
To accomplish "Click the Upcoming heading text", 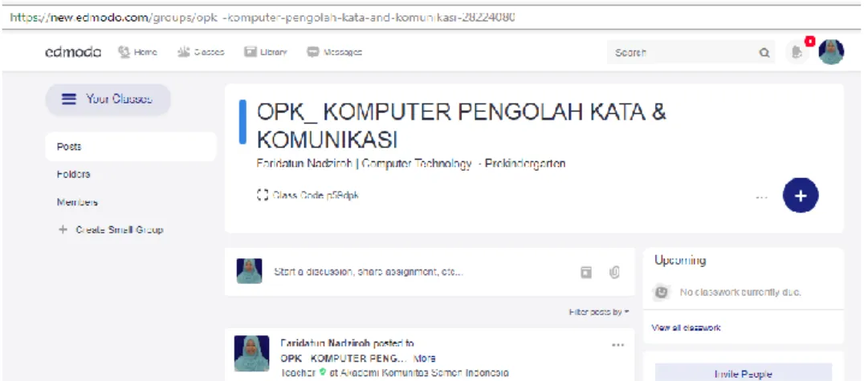I will pos(680,261).
